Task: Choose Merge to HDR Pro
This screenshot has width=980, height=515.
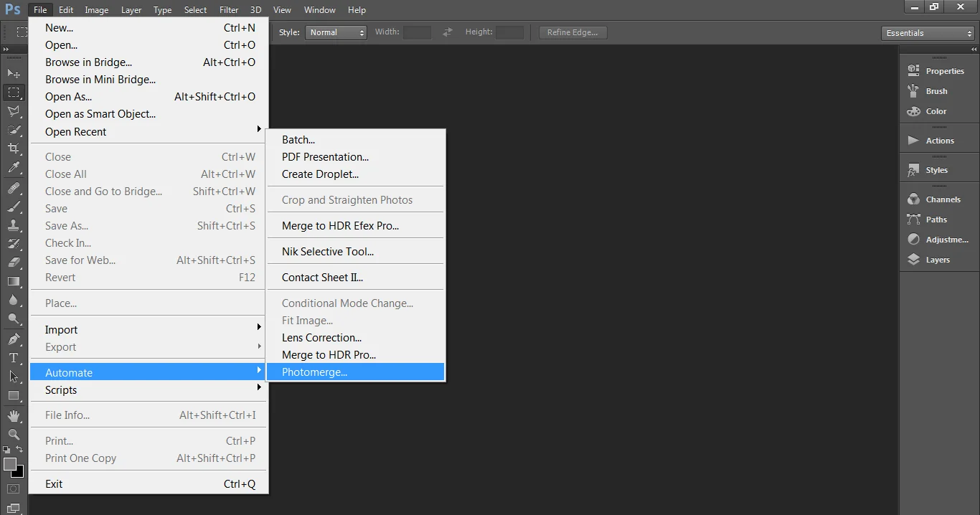Action: [x=356, y=355]
